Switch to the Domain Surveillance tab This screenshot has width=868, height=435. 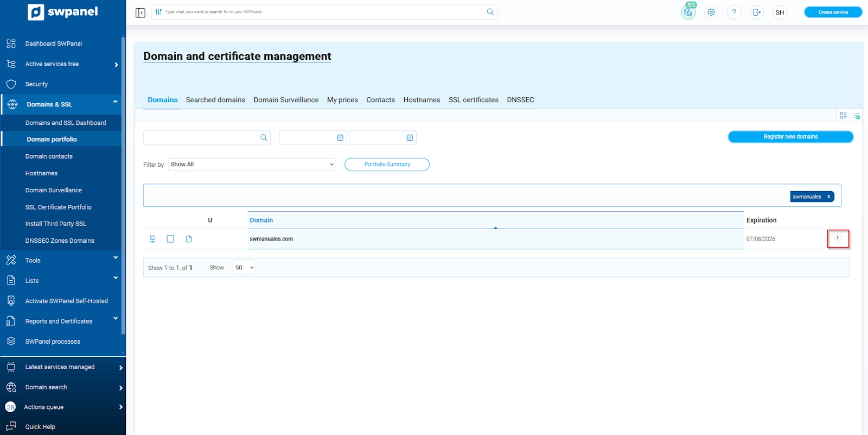[286, 100]
